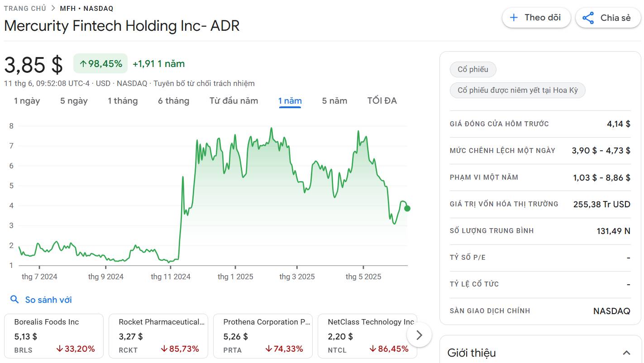
Task: Click the green end-point dot on the chart
Action: [x=407, y=208]
